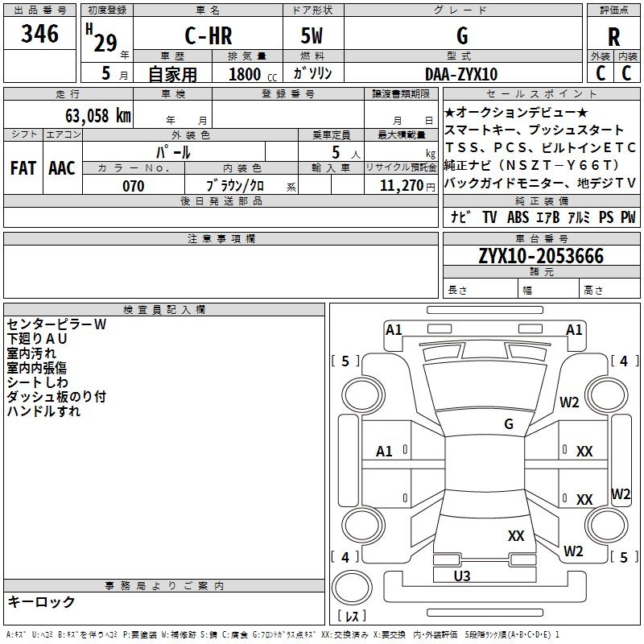Click inspector note ダッシュ板のり付
Viewport: 644px width, 644px height.
(x=56, y=396)
